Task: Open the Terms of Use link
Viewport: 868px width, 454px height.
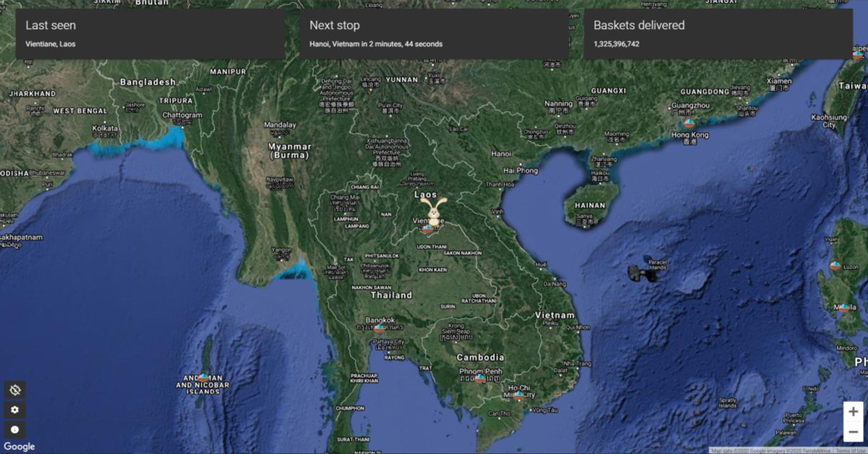Action: (x=851, y=450)
